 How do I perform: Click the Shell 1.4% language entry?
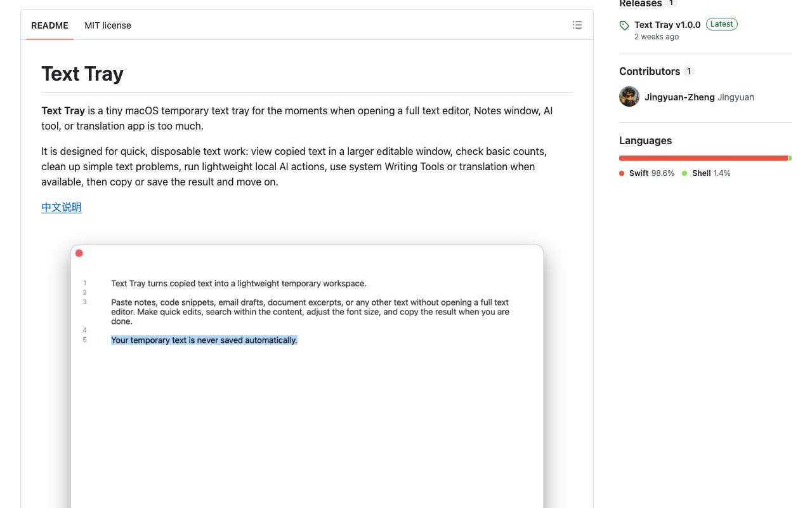(706, 173)
